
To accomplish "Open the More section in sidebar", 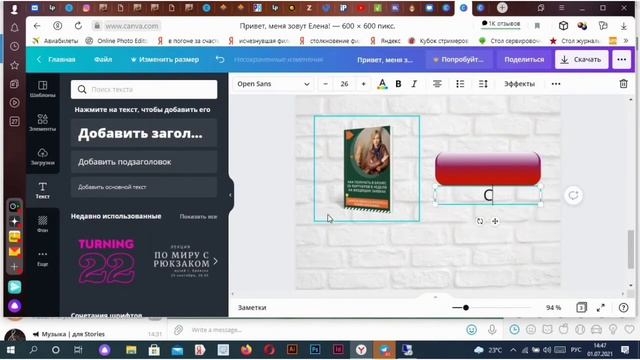I will tap(42, 258).
